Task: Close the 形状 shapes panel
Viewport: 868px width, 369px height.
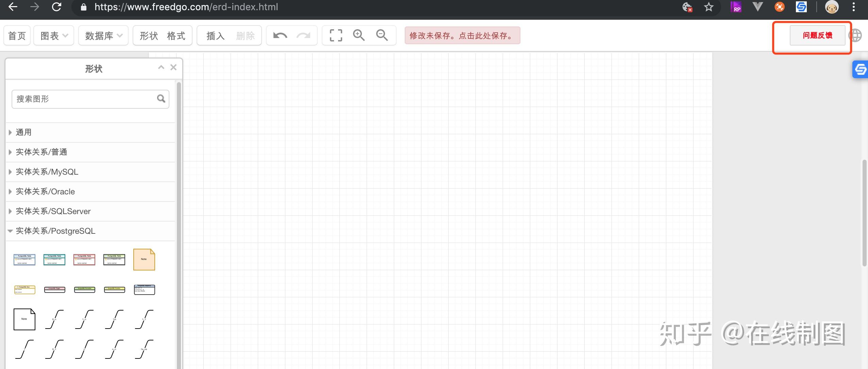Action: click(x=173, y=67)
